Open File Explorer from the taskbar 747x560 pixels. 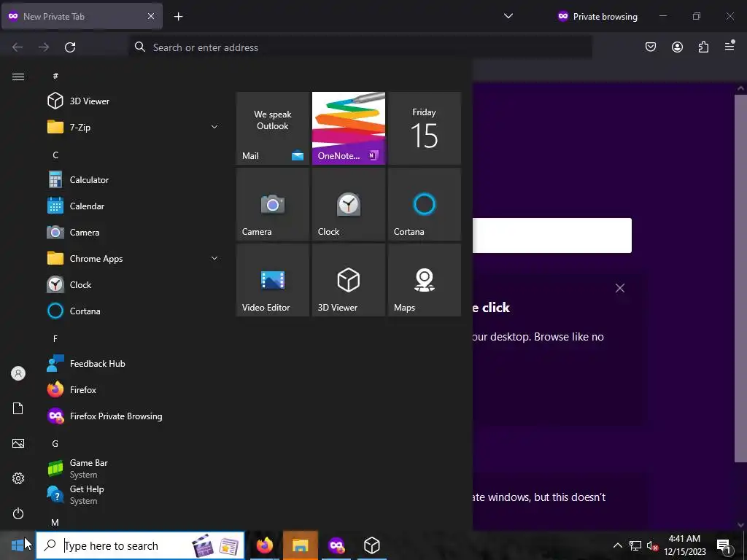click(x=300, y=545)
